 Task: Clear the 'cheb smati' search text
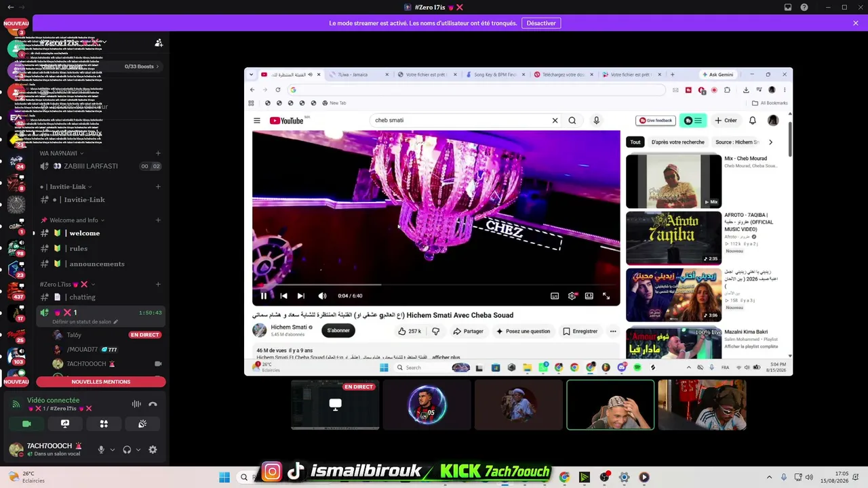[x=555, y=121]
